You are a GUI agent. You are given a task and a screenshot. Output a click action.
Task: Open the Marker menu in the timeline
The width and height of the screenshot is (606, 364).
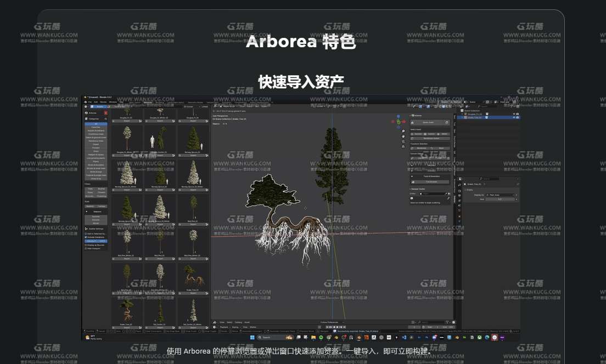(x=253, y=327)
